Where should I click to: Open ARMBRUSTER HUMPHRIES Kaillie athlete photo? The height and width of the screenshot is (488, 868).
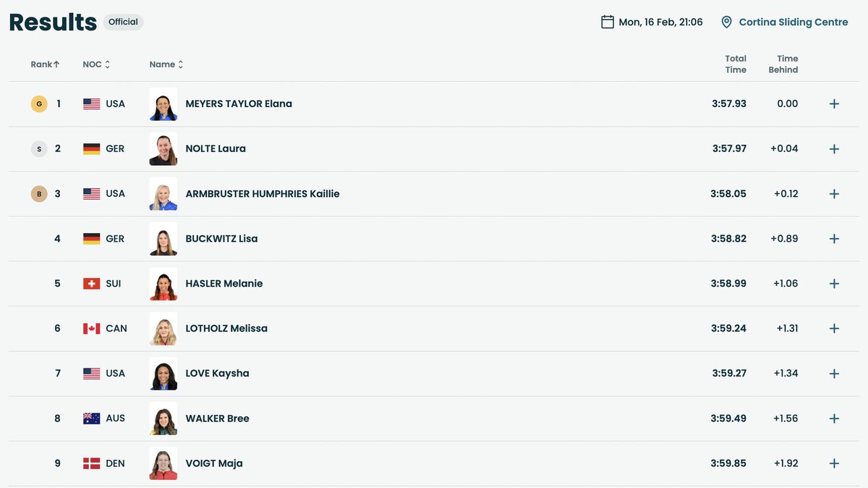point(163,194)
